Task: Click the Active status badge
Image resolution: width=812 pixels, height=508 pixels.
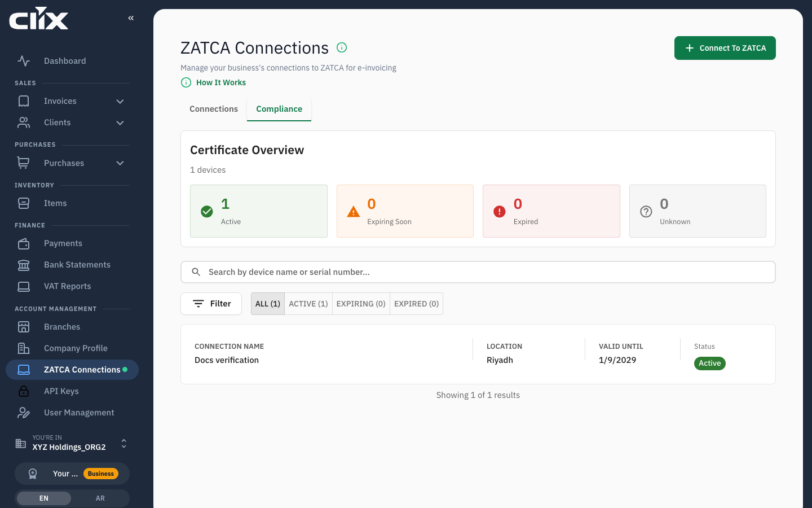Action: coord(710,364)
